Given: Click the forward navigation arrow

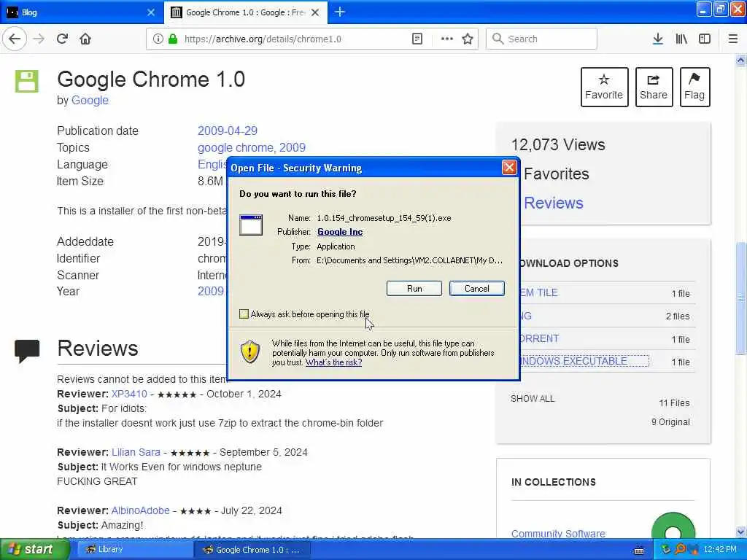Looking at the screenshot, I should 39,39.
